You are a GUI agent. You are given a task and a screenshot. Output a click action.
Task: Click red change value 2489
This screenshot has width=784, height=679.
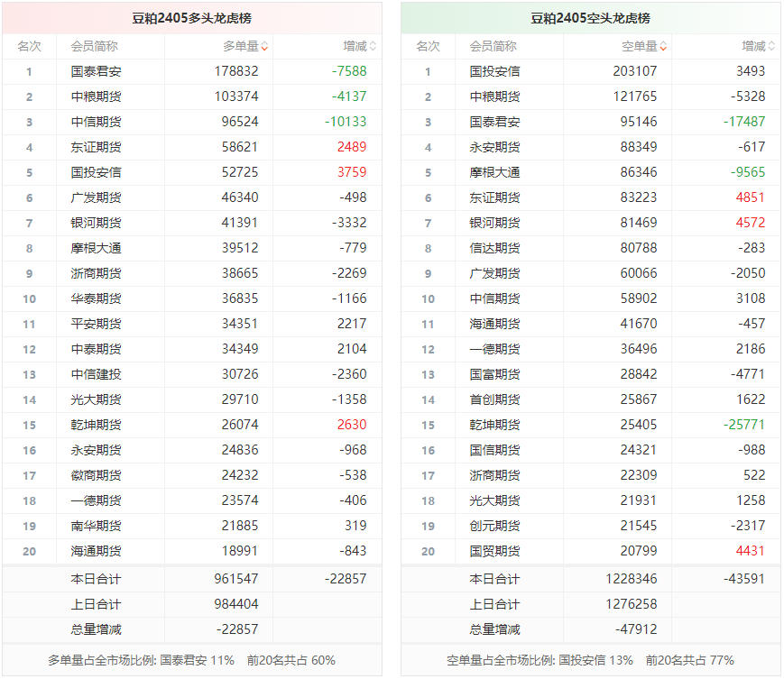tap(352, 147)
